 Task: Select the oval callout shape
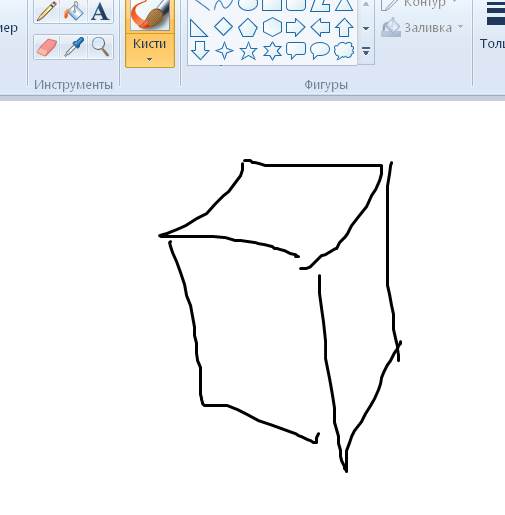[320, 51]
